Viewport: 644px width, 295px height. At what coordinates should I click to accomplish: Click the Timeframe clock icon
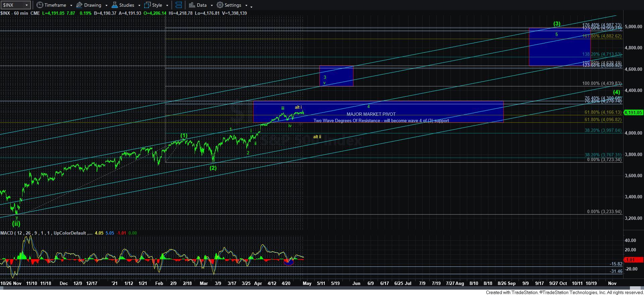(x=40, y=5)
